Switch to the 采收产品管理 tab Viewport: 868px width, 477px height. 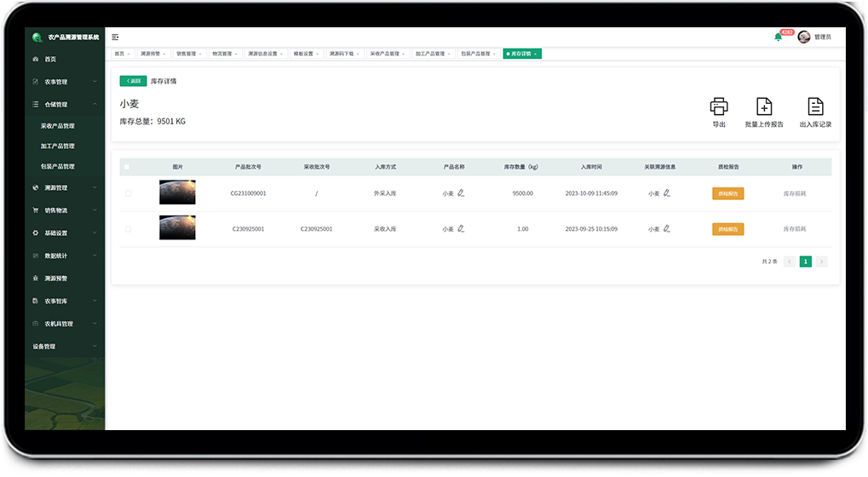(x=388, y=54)
